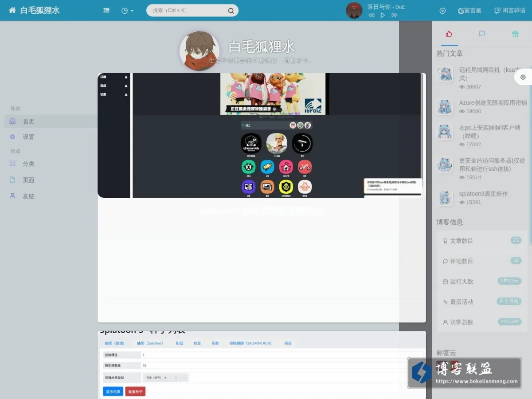
Task: Select the 抽奖（Splatfest） tab
Action: pos(150,343)
